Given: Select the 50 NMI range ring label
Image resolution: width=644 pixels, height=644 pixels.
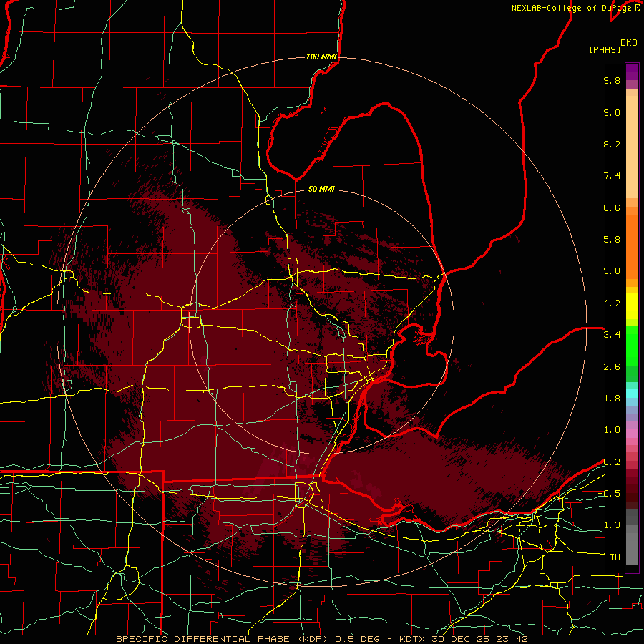Looking at the screenshot, I should pyautogui.click(x=321, y=189).
